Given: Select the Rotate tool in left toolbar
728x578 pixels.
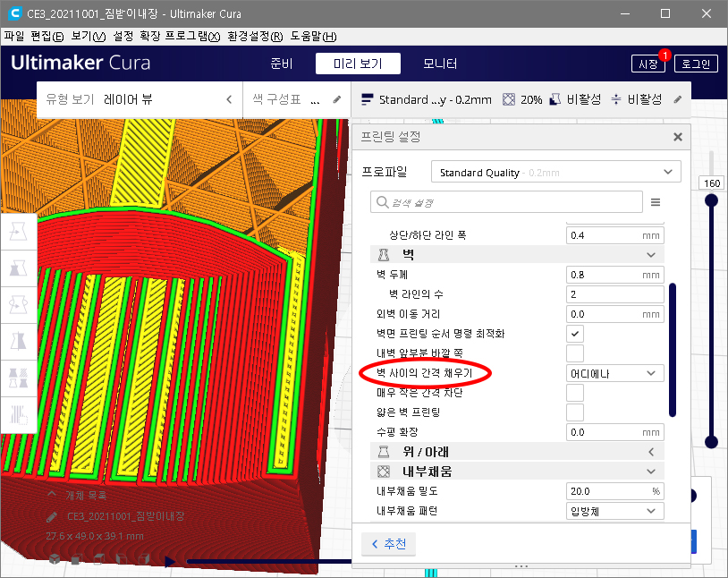Looking at the screenshot, I should pos(18,305).
